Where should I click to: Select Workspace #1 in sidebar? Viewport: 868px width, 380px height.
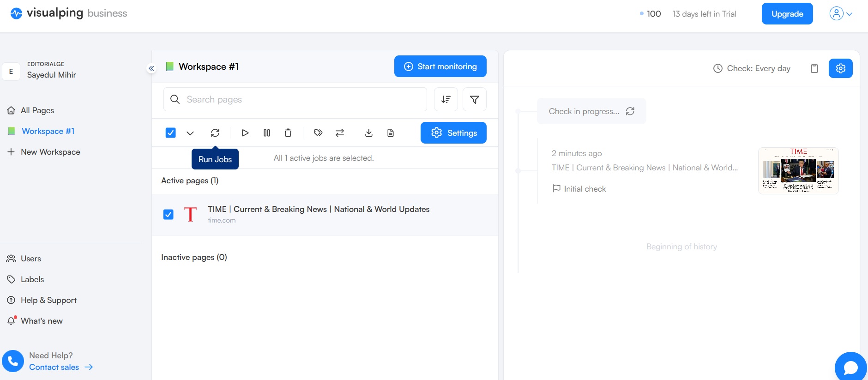coord(42,131)
